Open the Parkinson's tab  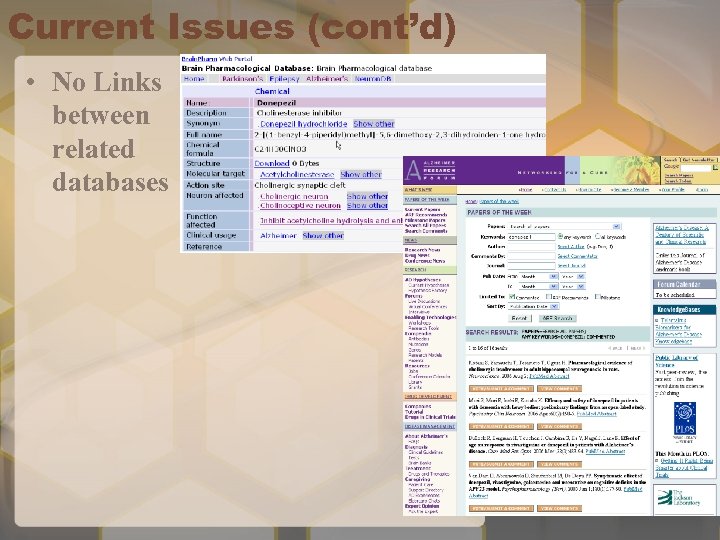tap(242, 79)
